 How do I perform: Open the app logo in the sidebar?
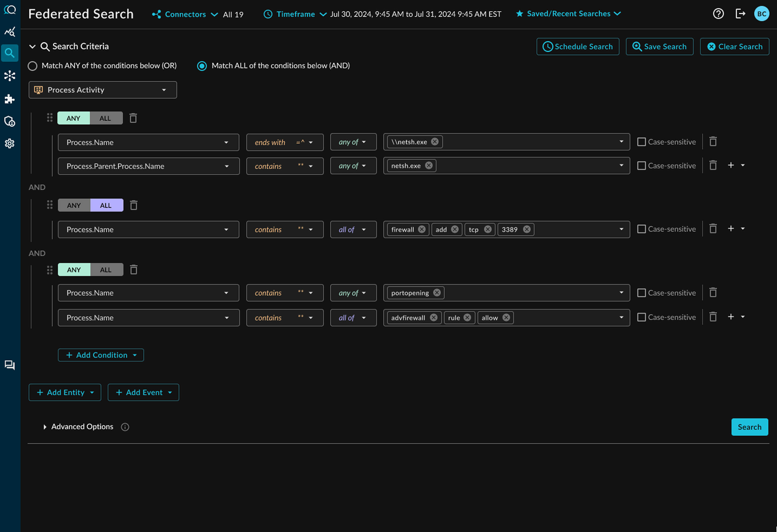[10, 10]
